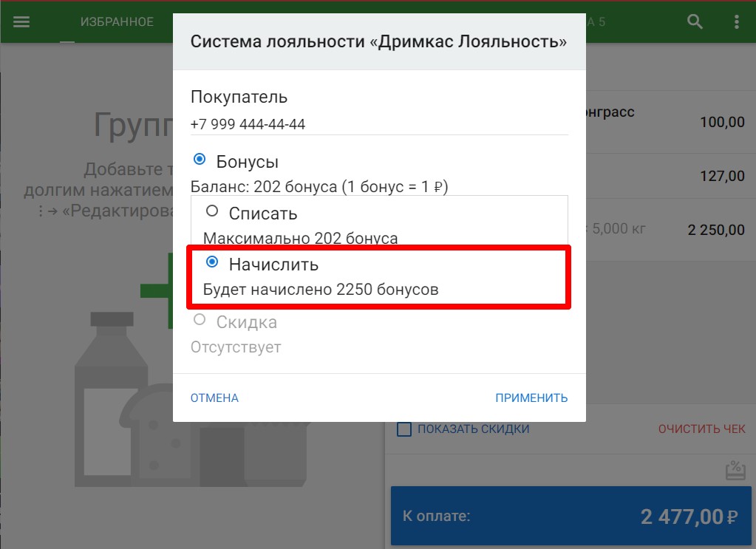Open the hamburger navigation menu
Viewport: 756px width, 549px height.
[21, 21]
